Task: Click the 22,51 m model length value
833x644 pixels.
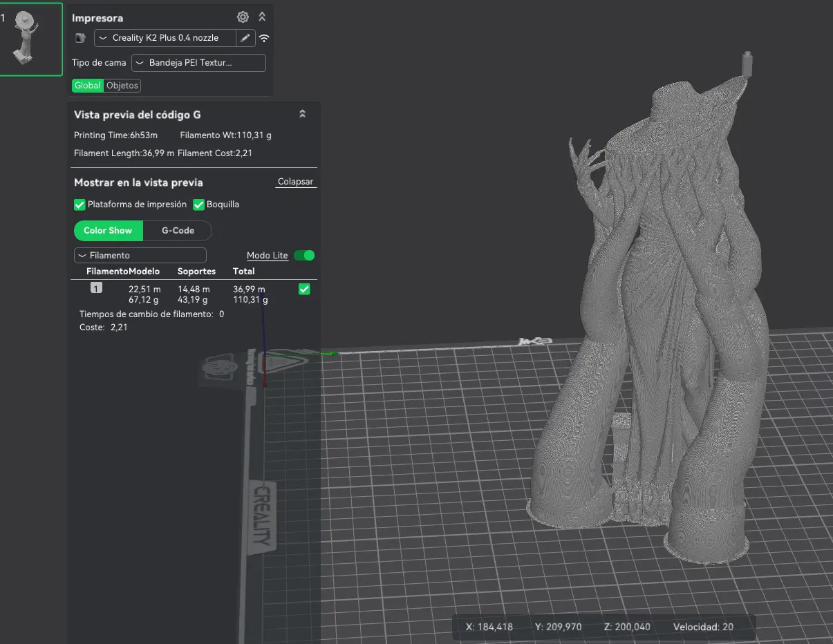Action: tap(144, 290)
